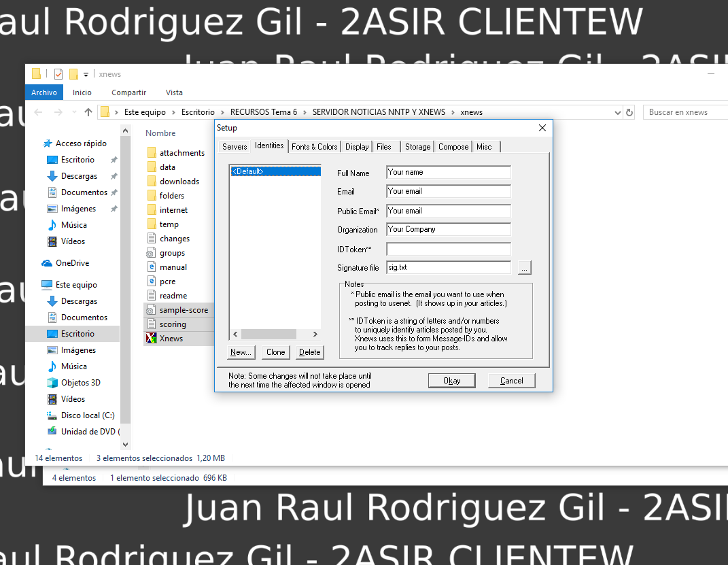Open pinned Imágenes quick access folder
The height and width of the screenshot is (565, 728).
coord(78,209)
